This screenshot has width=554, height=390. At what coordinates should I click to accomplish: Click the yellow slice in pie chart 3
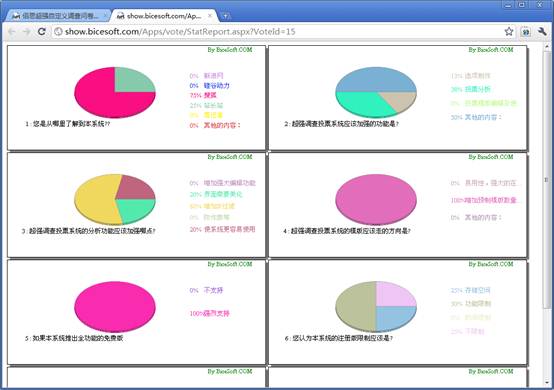[x=95, y=200]
